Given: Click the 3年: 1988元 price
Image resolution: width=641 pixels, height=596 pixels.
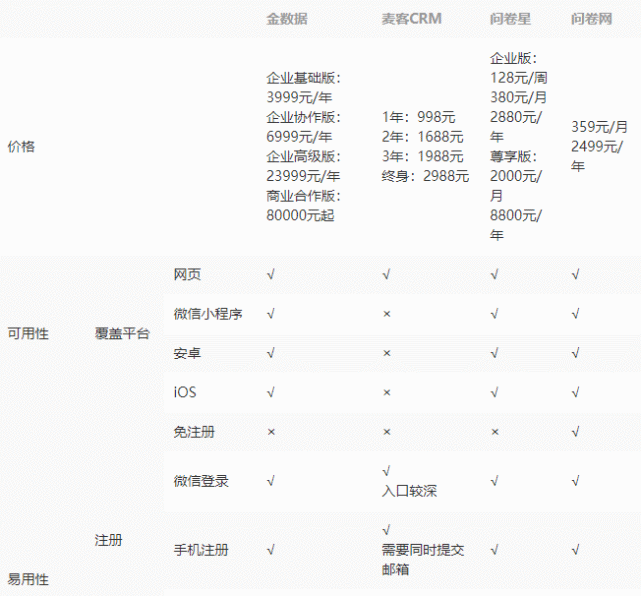Looking at the screenshot, I should click(422, 156).
